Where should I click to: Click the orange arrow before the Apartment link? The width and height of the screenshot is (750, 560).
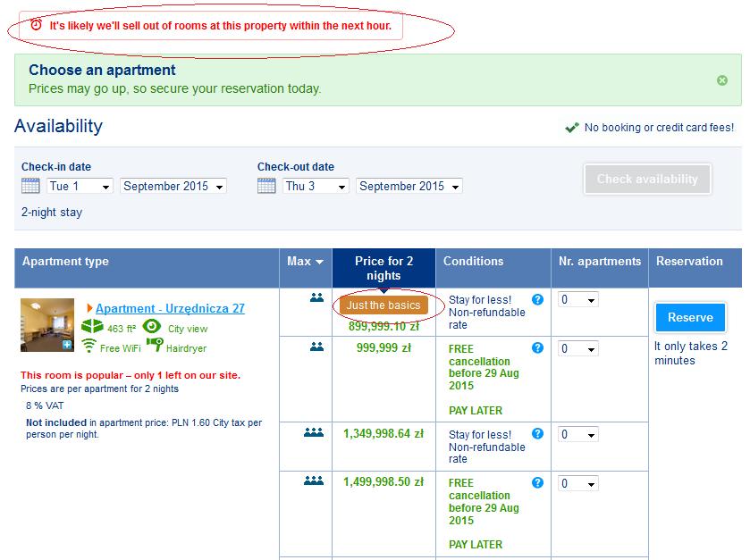tap(89, 308)
